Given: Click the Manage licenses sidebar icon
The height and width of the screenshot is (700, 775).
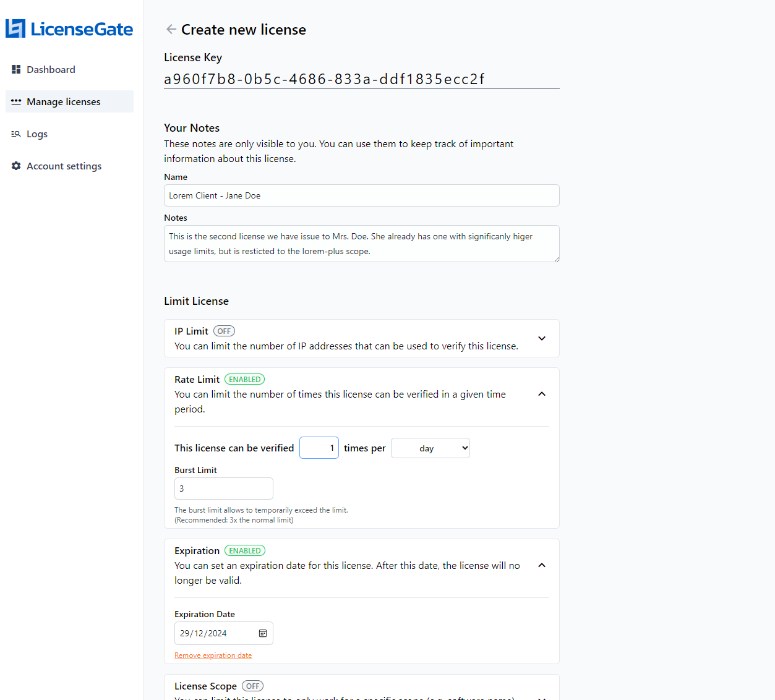Looking at the screenshot, I should pyautogui.click(x=16, y=101).
